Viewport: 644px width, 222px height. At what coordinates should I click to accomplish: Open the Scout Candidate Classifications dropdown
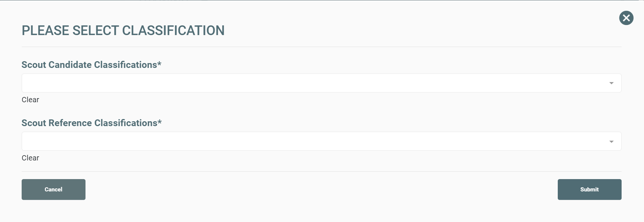tap(321, 83)
